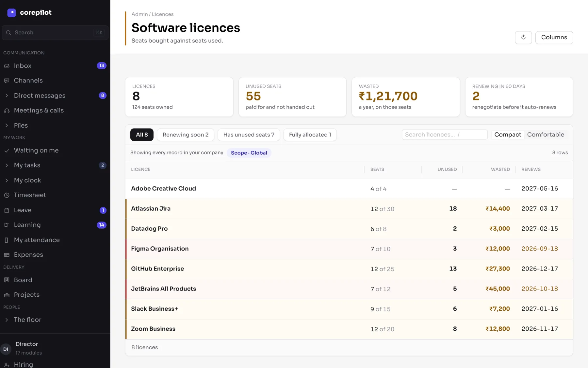
Task: Click Figma renewal date 2026-09-18
Action: pyautogui.click(x=540, y=249)
